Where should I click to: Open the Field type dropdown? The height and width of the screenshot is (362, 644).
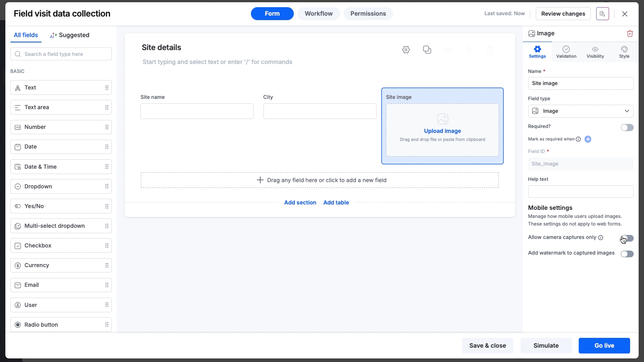coord(580,111)
